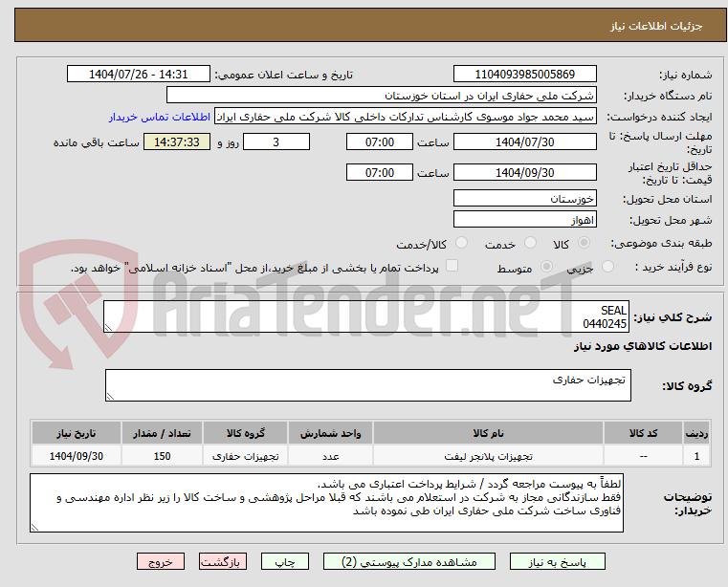Click the unit cell عدد
Image resolution: width=728 pixels, height=587 pixels.
coord(330,457)
